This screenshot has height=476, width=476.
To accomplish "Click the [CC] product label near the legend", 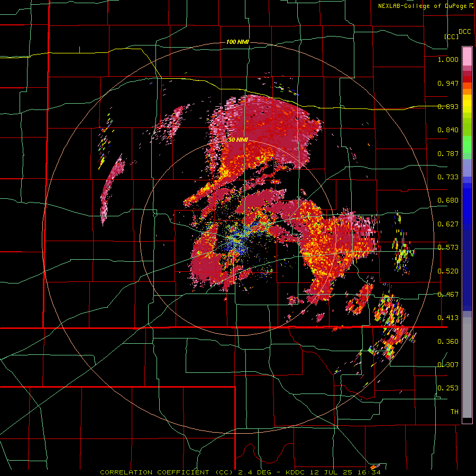I will point(452,36).
